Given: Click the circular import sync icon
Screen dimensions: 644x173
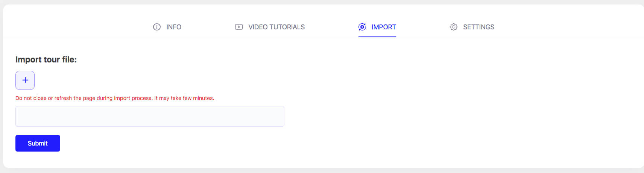Looking at the screenshot, I should (362, 27).
